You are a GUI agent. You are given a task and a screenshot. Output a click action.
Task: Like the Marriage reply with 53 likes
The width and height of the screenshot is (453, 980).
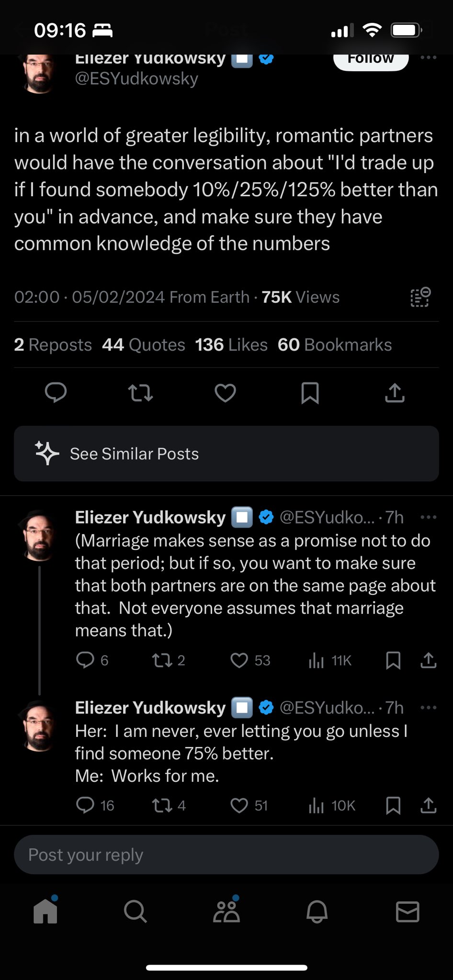click(239, 661)
